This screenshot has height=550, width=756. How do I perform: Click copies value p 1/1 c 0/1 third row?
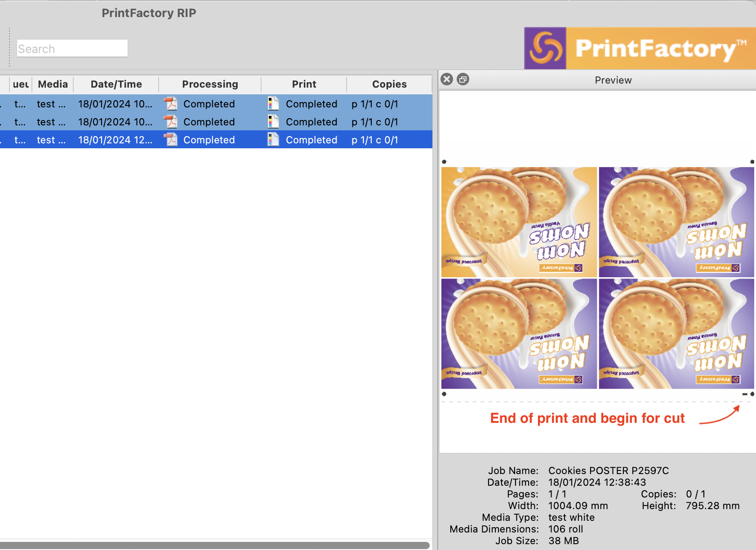[375, 140]
